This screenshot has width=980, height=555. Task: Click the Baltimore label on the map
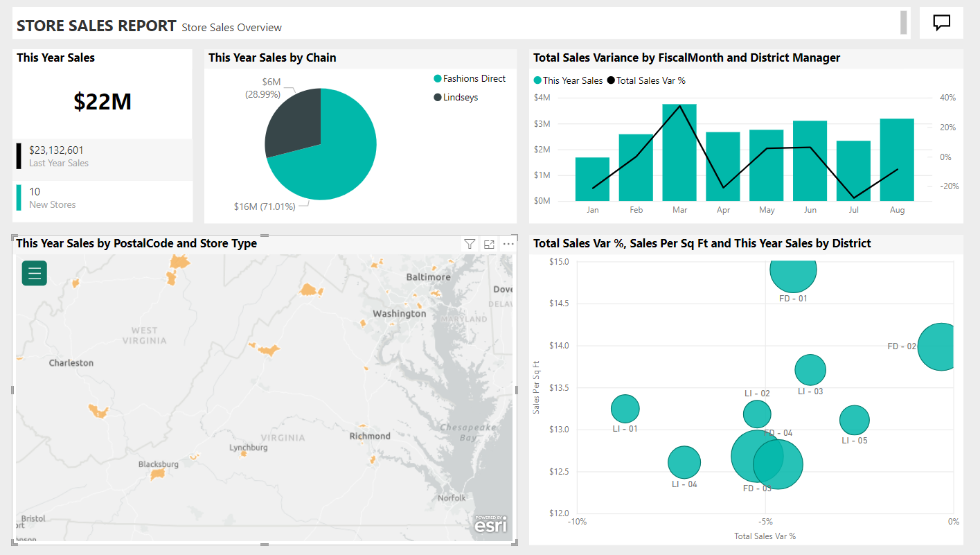click(428, 277)
